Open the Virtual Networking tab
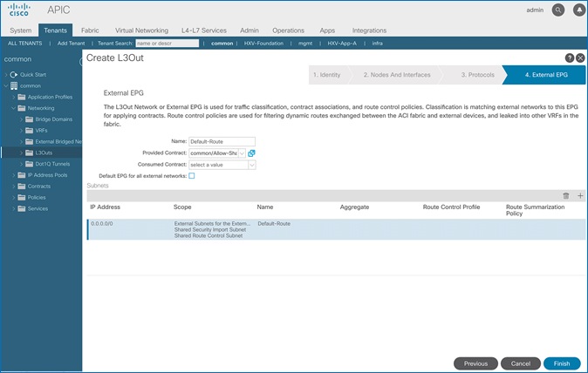588x373 pixels. 141,31
